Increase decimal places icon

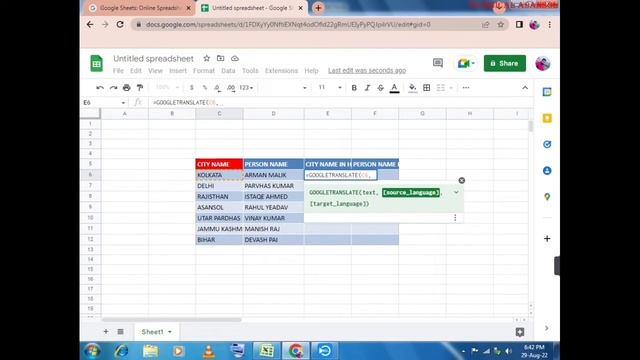pyautogui.click(x=231, y=88)
